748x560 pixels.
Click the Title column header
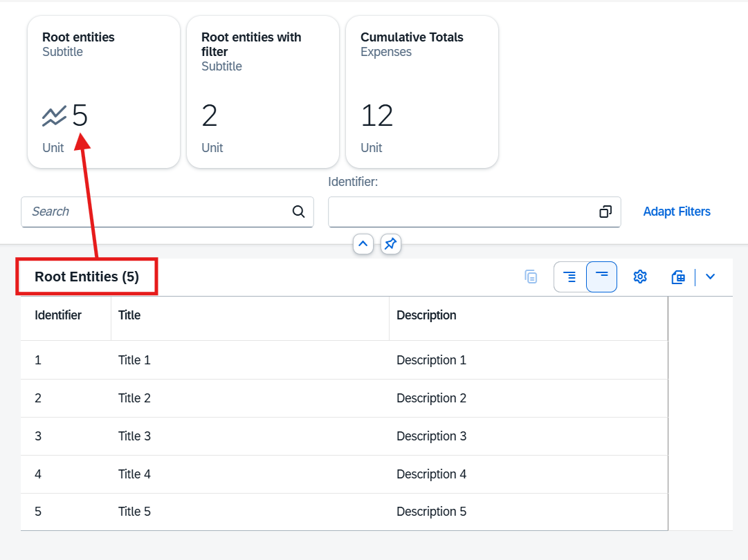(129, 315)
